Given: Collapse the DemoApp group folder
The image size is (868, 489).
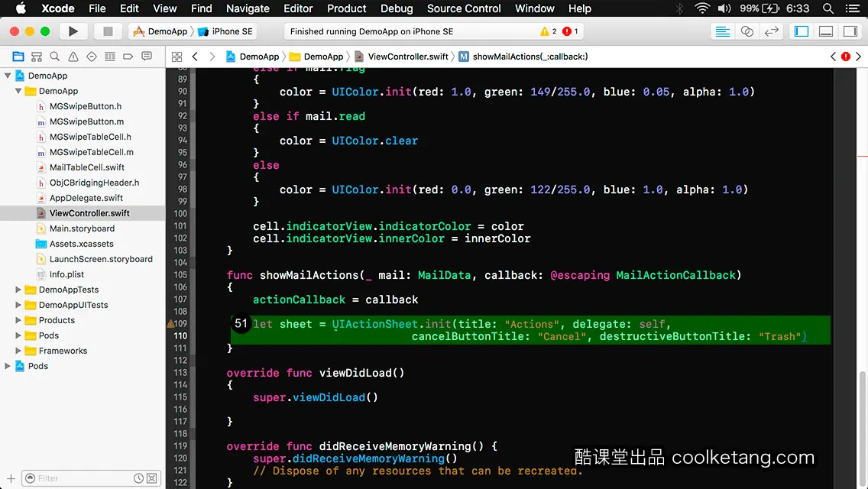Looking at the screenshot, I should (x=18, y=91).
